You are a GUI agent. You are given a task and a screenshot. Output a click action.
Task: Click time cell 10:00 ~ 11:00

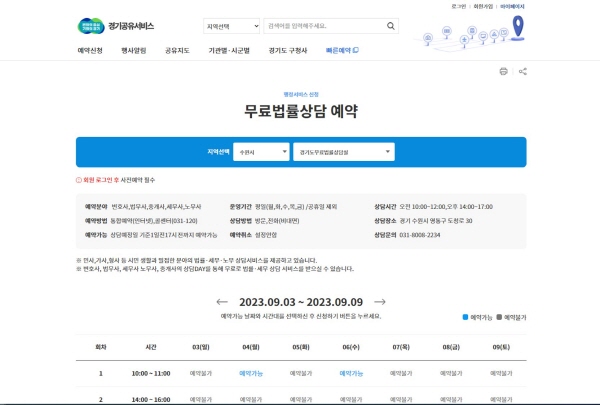pyautogui.click(x=151, y=373)
